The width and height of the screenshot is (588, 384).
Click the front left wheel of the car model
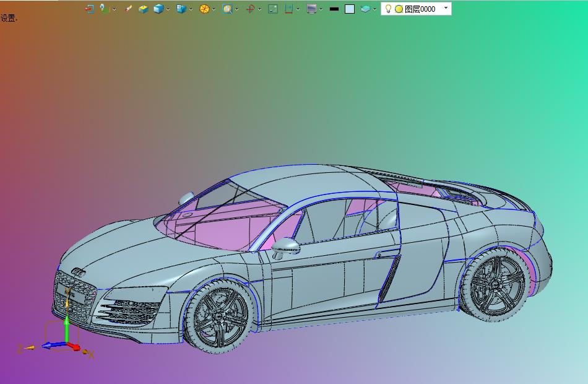pos(219,315)
